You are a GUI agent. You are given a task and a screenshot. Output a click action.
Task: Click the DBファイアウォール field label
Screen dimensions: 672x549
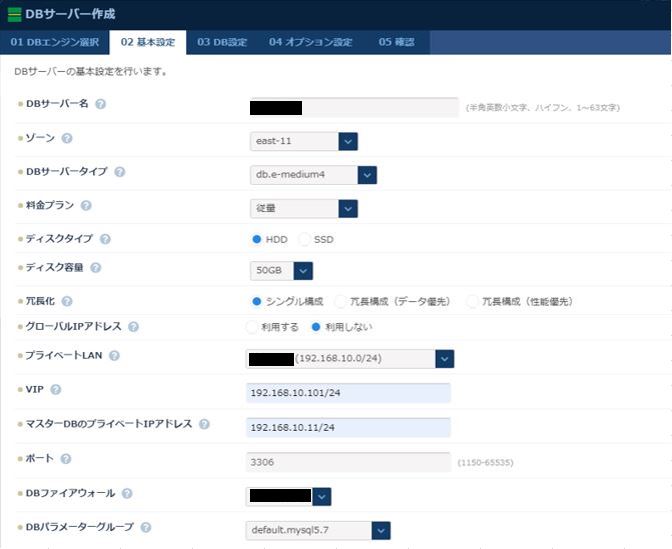(70, 493)
